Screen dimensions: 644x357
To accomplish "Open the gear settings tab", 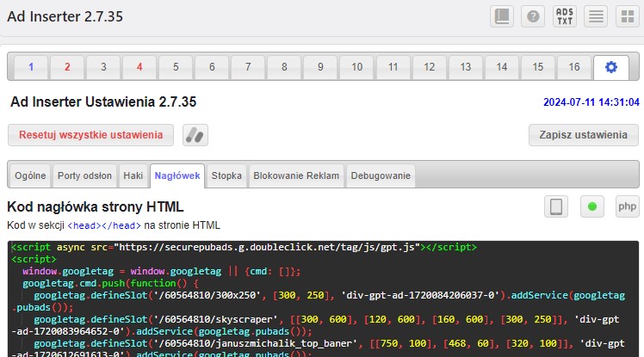I will coord(611,67).
